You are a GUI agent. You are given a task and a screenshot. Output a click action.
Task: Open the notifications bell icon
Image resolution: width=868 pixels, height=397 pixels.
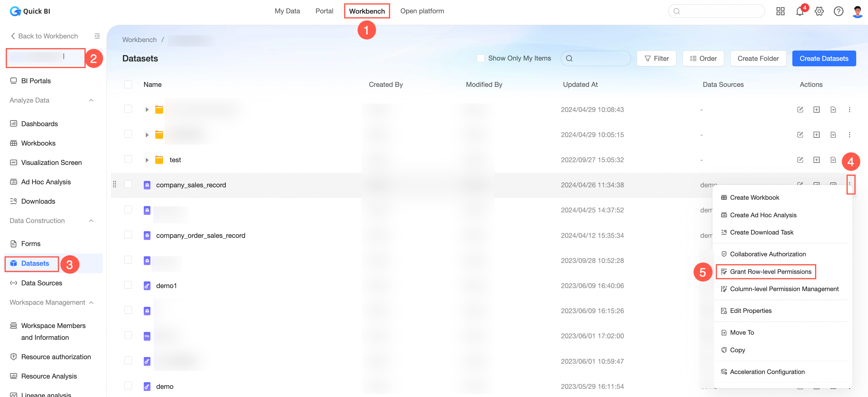pyautogui.click(x=799, y=11)
